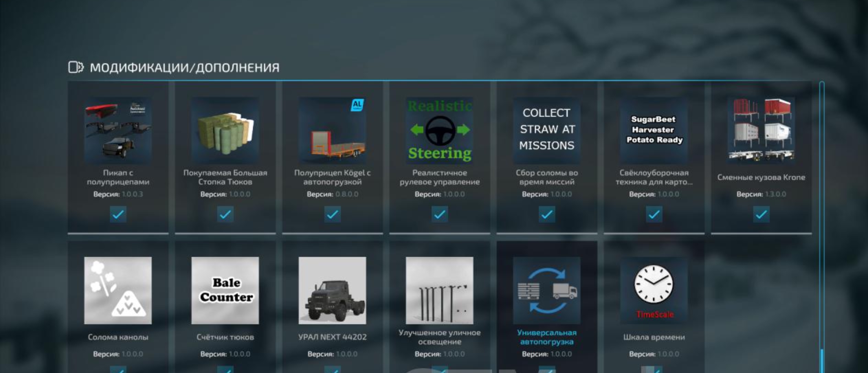
Task: Toggle checkbox under Collect Straw mod
Action: point(547,214)
